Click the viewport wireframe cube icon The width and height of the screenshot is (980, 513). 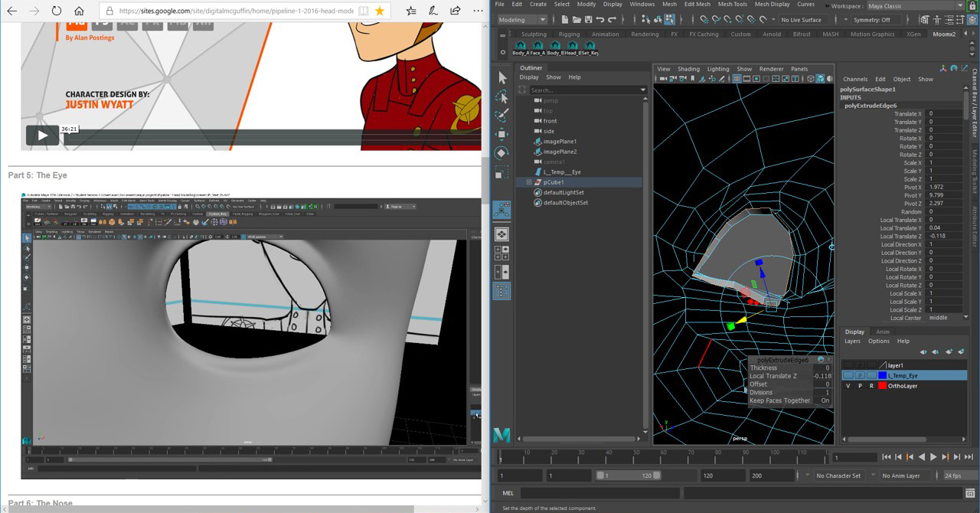811,79
